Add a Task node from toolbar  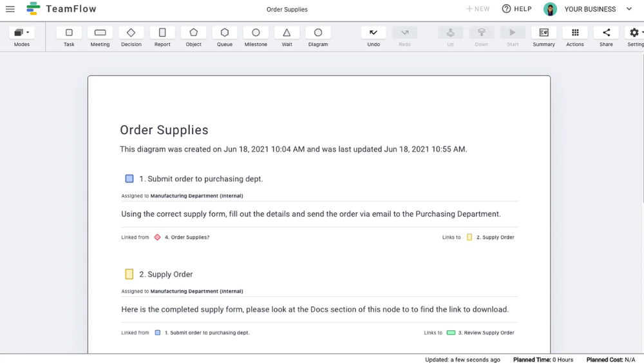pyautogui.click(x=69, y=33)
